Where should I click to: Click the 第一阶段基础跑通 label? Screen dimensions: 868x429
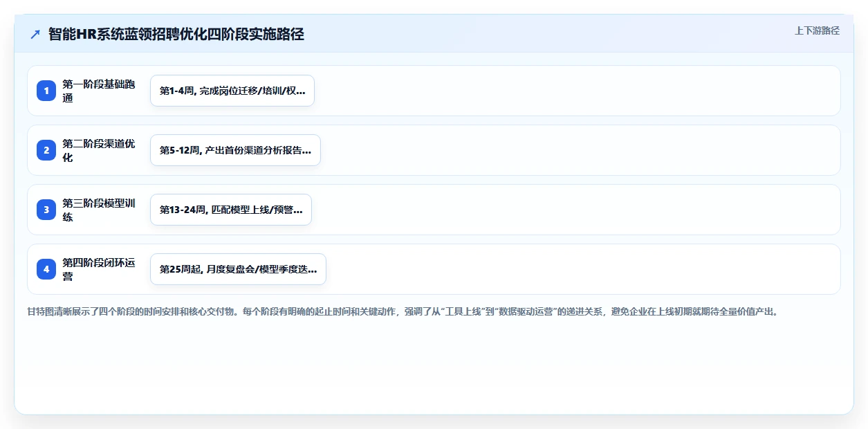click(99, 91)
